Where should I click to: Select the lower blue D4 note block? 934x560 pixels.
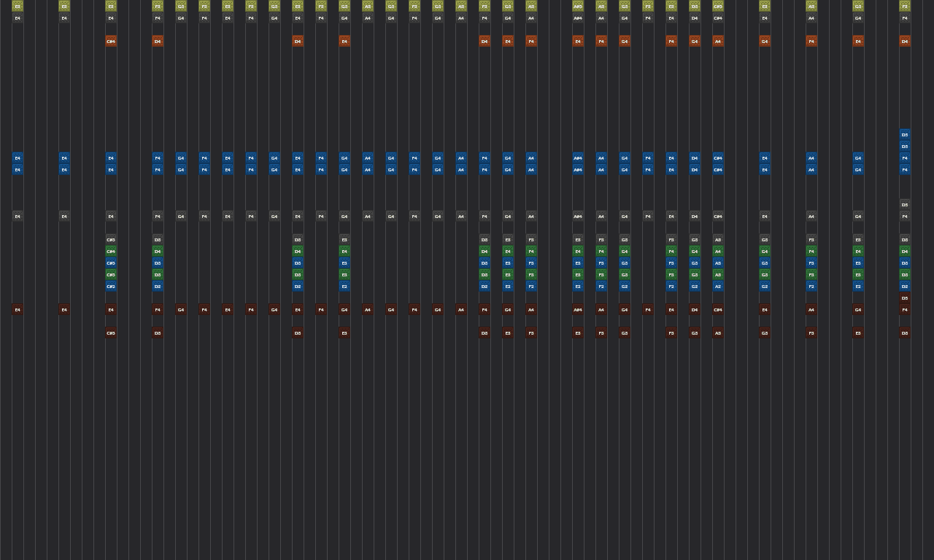[x=695, y=169]
